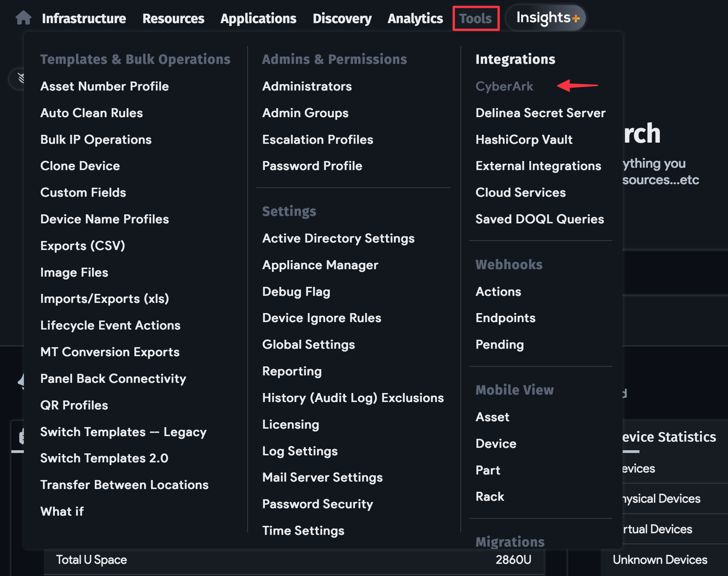Open Bulk IP Operations
728x576 pixels.
[96, 139]
